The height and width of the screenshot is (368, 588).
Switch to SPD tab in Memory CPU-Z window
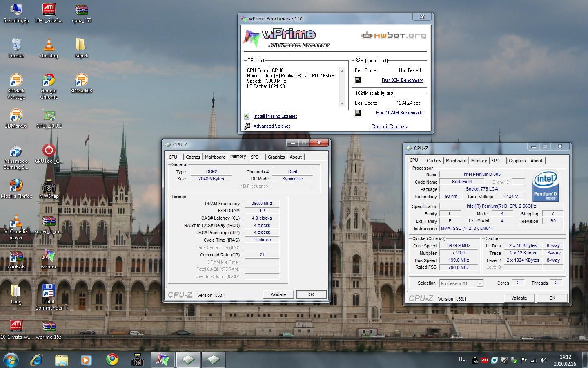tap(255, 157)
